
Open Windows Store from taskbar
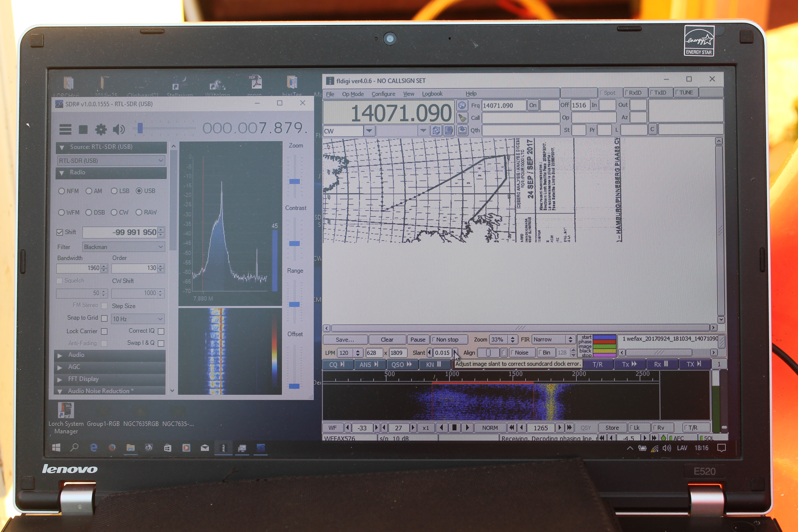coord(168,448)
